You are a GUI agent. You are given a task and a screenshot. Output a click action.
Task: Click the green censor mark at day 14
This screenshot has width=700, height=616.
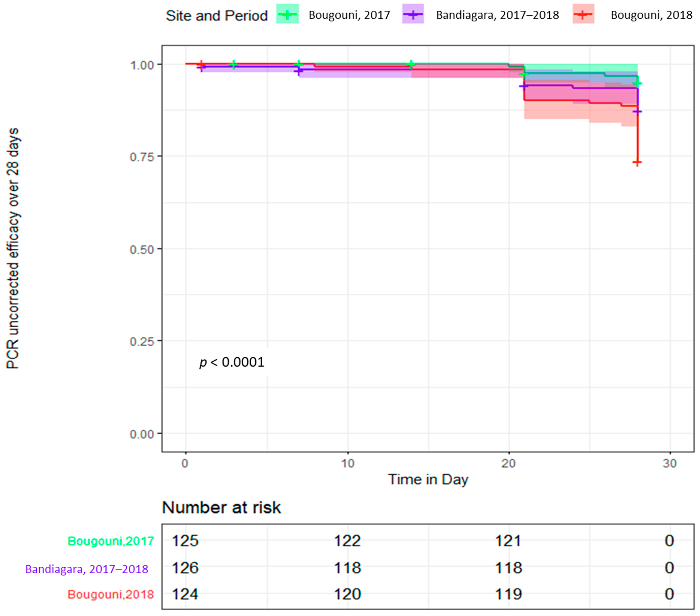pos(412,64)
